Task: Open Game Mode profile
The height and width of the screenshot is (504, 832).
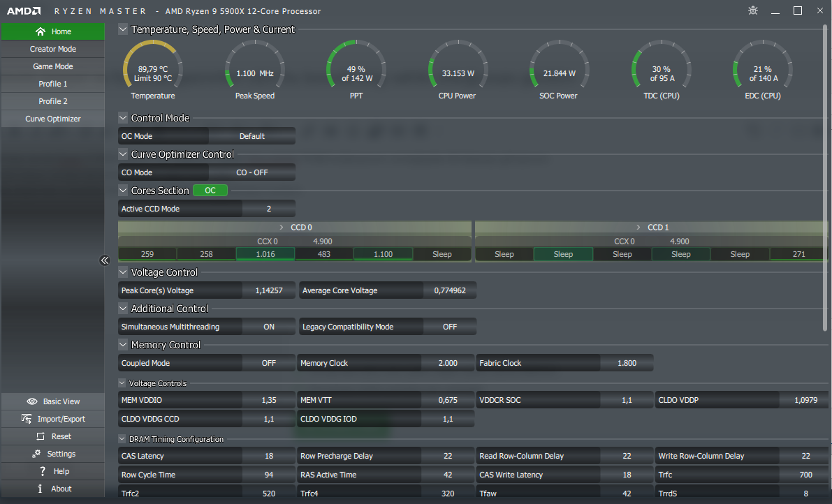Action: pos(53,66)
